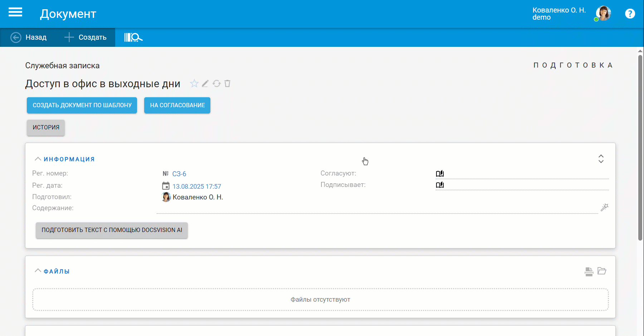The width and height of the screenshot is (644, 336).
Task: Click the pencil edit icon near title
Action: [205, 84]
